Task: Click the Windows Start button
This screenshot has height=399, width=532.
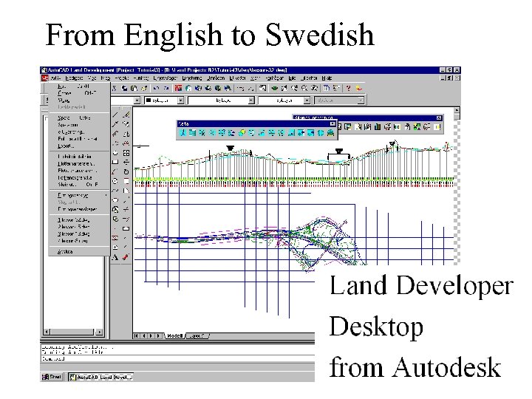Action: (52, 377)
